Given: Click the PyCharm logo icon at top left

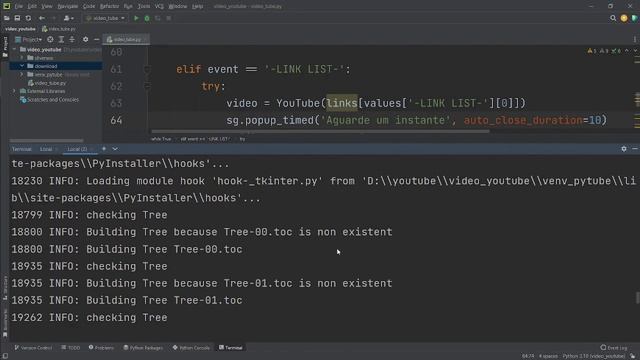Looking at the screenshot, I should [x=7, y=6].
